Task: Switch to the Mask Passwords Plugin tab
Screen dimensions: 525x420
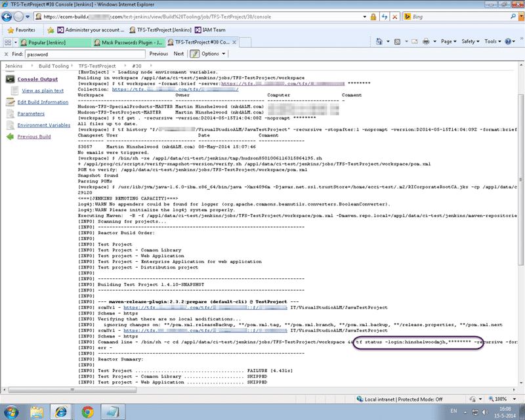Action: tap(129, 42)
